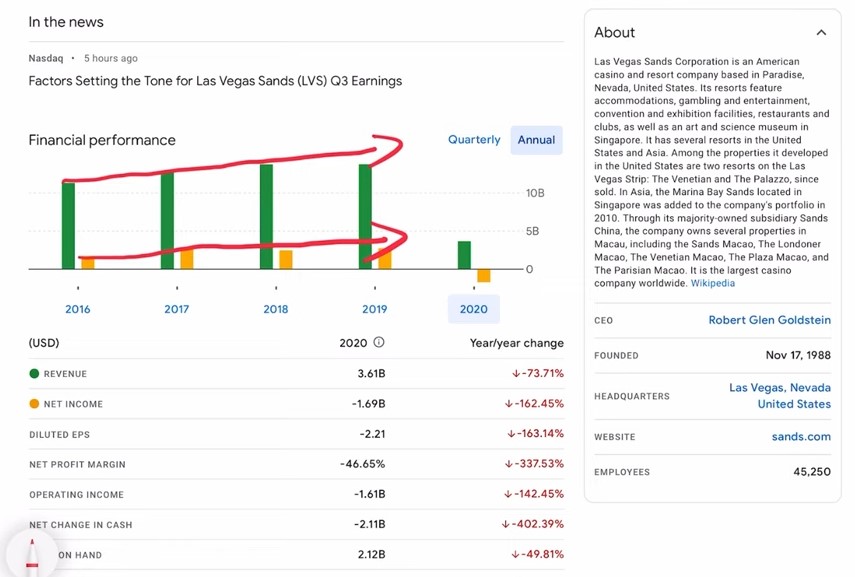855x577 pixels.
Task: Click the Diluted EPS value -2.21
Action: (372, 434)
